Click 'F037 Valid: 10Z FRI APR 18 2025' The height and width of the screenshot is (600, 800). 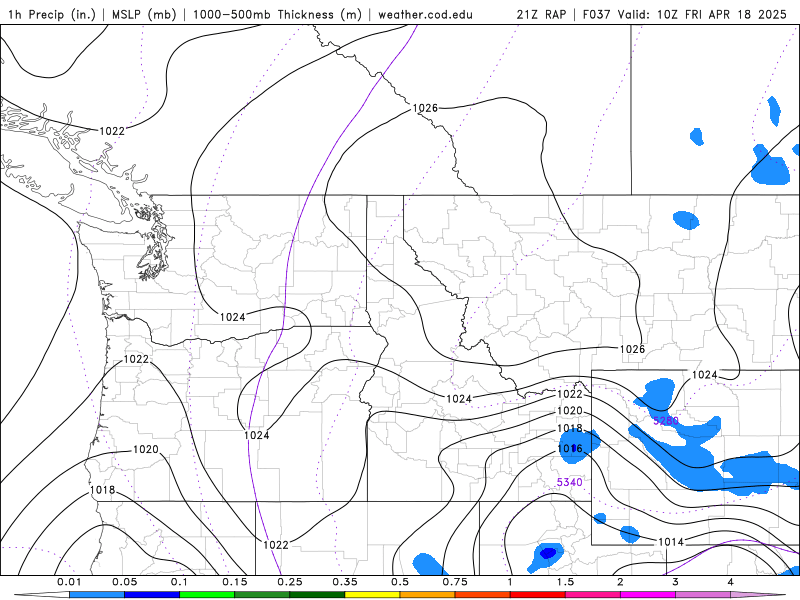tap(684, 14)
